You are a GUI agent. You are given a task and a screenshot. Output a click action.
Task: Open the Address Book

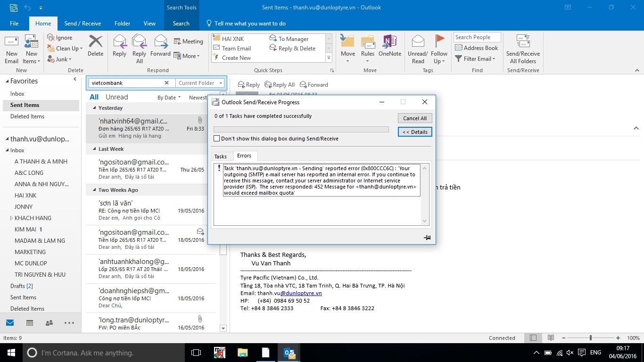476,48
